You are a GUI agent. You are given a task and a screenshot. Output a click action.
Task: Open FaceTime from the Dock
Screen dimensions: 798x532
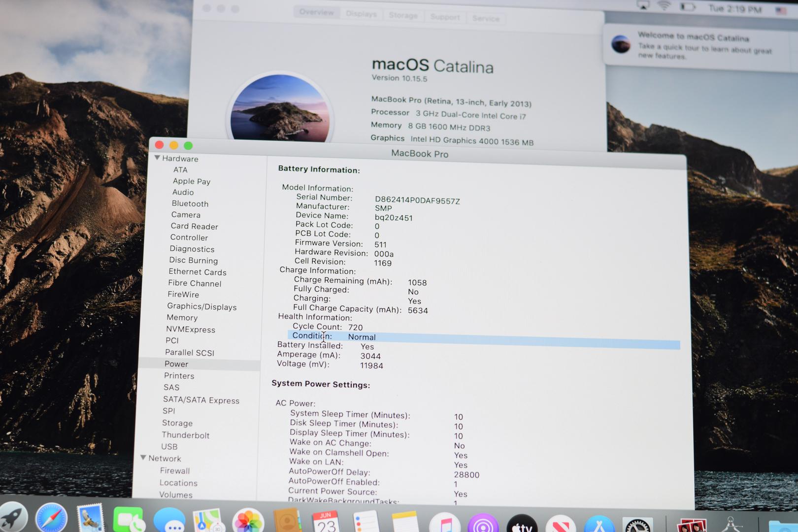(129, 520)
